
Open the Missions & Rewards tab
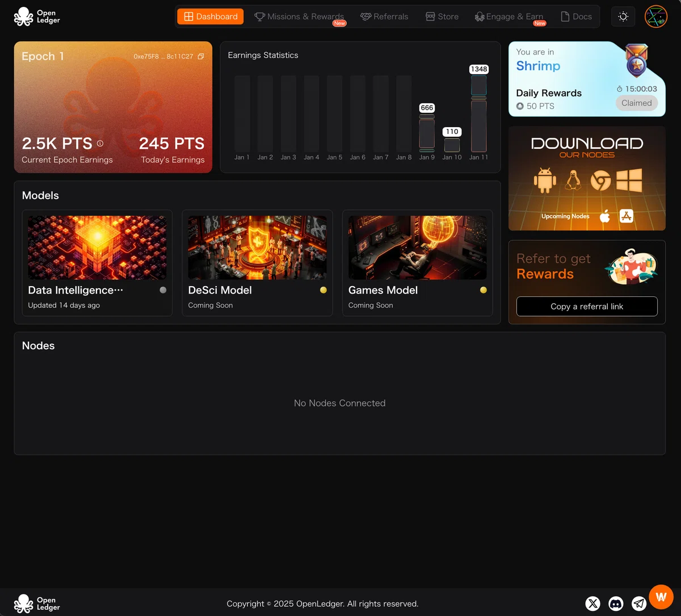(299, 16)
